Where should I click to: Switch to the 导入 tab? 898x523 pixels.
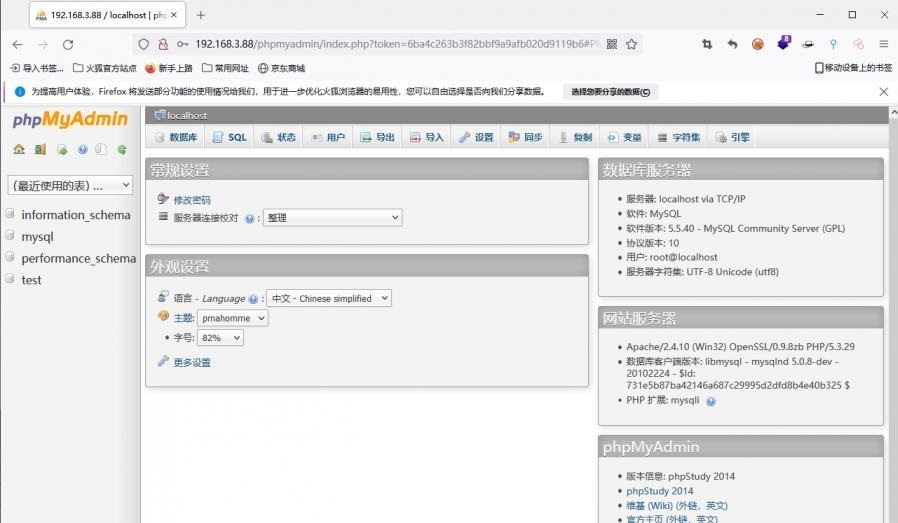click(427, 137)
